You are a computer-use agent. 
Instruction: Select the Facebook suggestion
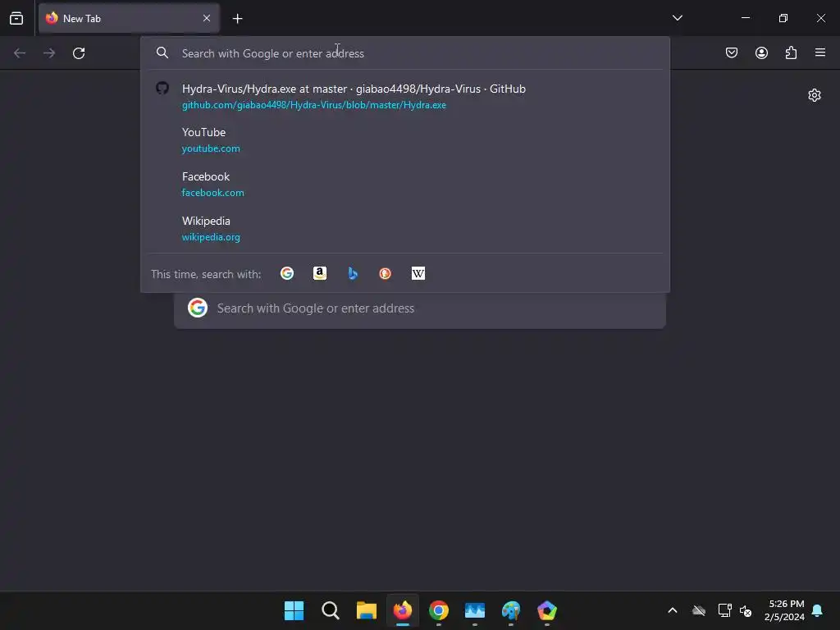coord(405,185)
